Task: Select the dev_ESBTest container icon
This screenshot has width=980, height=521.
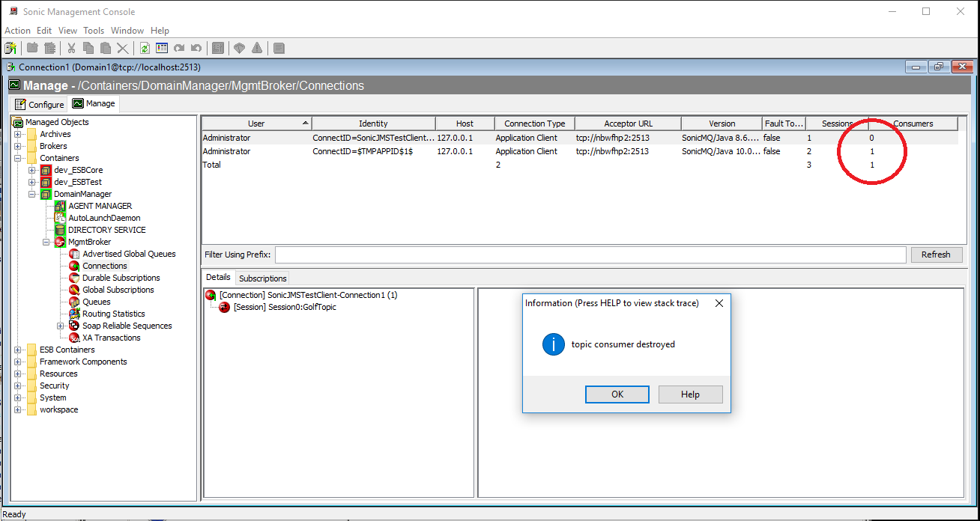Action: pyautogui.click(x=46, y=182)
